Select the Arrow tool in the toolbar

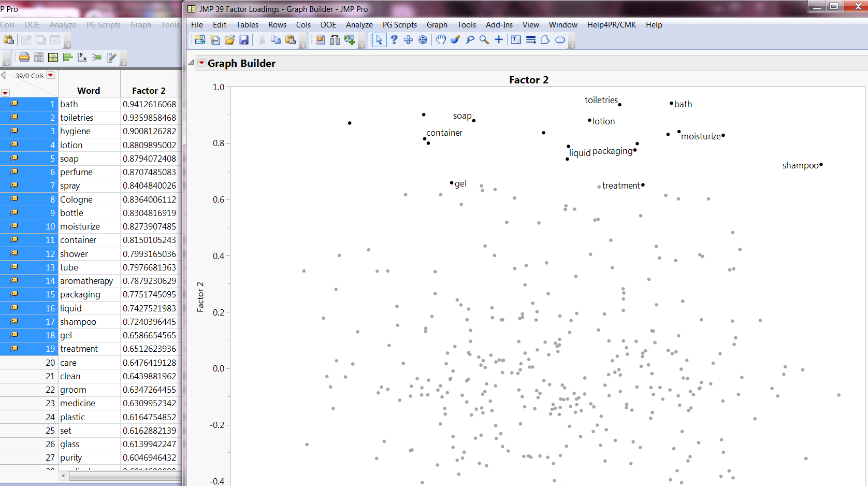click(x=379, y=39)
